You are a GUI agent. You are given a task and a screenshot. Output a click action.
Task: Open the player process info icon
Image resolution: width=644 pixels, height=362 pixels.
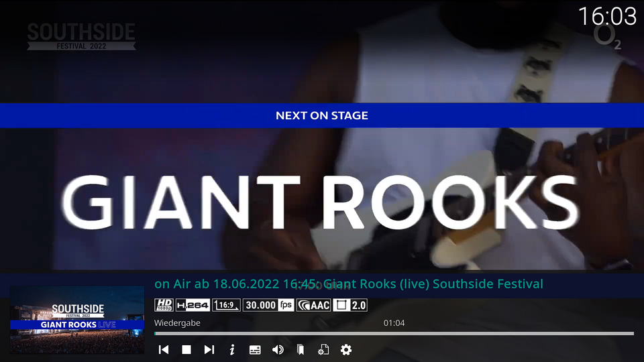click(x=323, y=350)
